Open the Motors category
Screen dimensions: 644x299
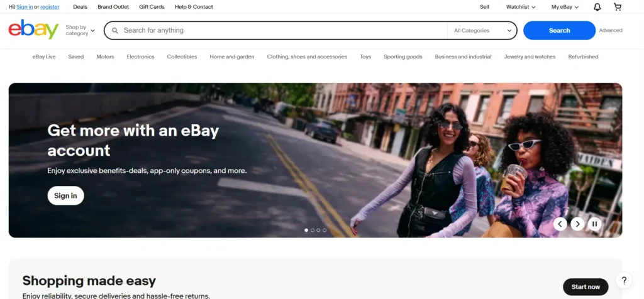tap(105, 57)
